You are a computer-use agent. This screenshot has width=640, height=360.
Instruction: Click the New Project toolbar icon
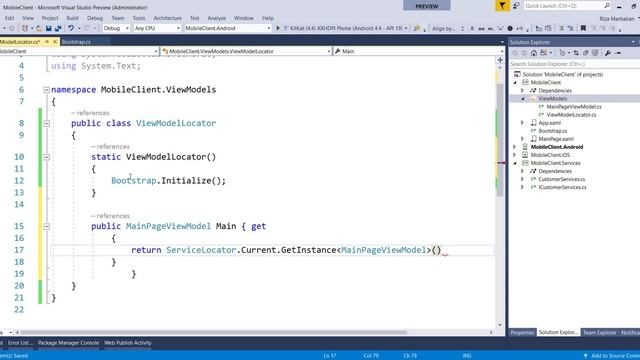tap(25, 28)
